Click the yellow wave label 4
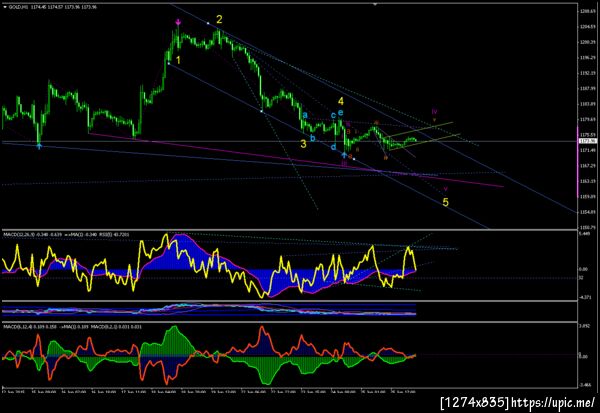The image size is (600, 413). coord(341,101)
